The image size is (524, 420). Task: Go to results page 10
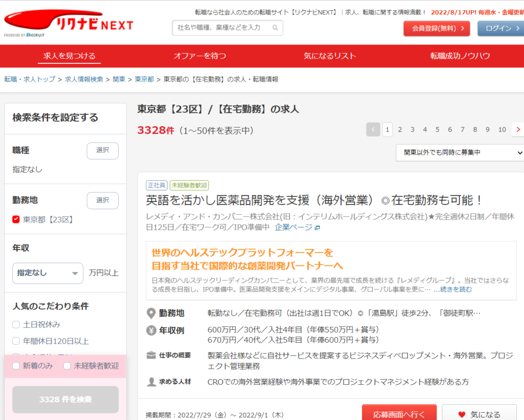[x=502, y=129]
